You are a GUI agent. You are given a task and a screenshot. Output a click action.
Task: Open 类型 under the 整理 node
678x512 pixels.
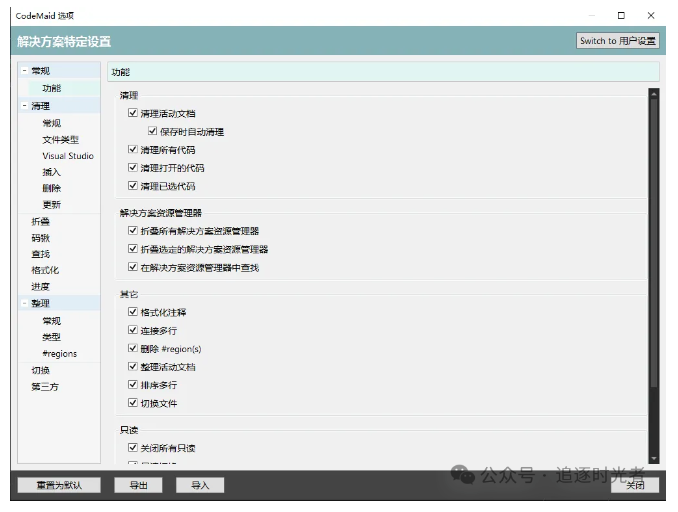point(51,337)
